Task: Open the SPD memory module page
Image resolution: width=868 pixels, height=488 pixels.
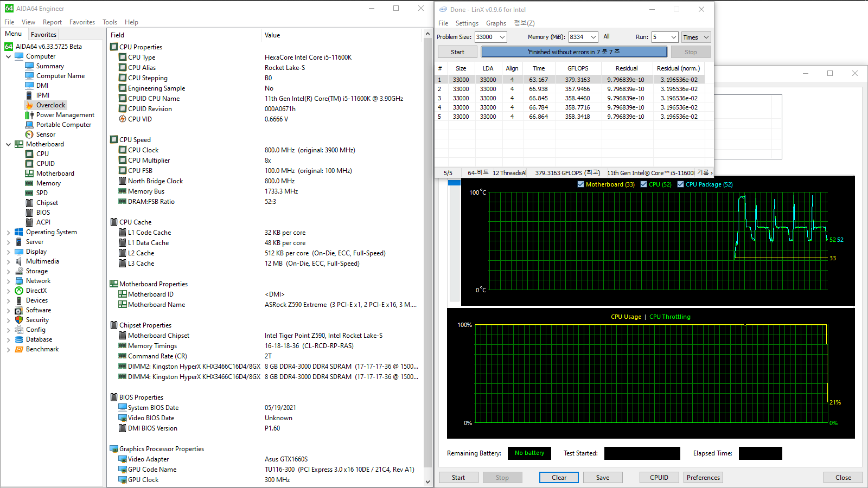Action: 43,192
